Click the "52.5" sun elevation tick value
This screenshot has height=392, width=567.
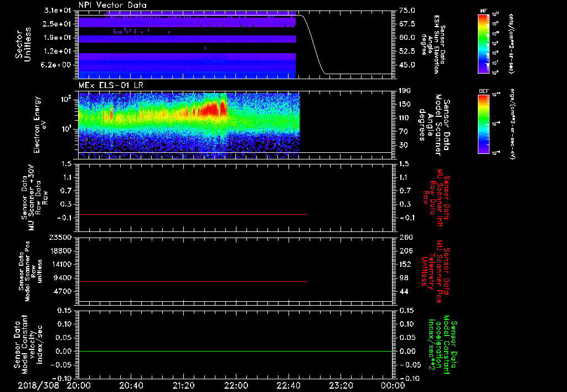coord(407,51)
